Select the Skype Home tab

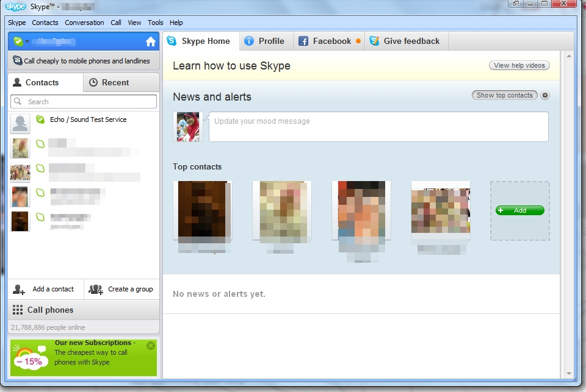point(201,41)
